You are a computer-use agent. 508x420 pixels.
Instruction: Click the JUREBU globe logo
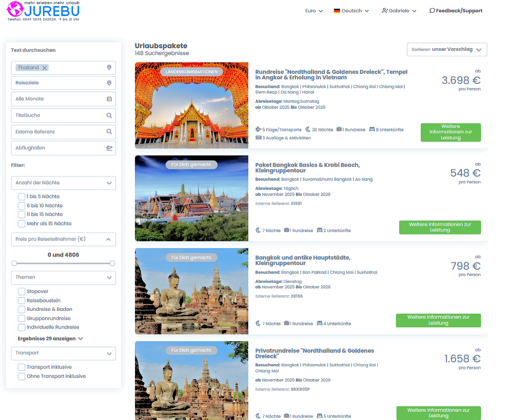[15, 9]
